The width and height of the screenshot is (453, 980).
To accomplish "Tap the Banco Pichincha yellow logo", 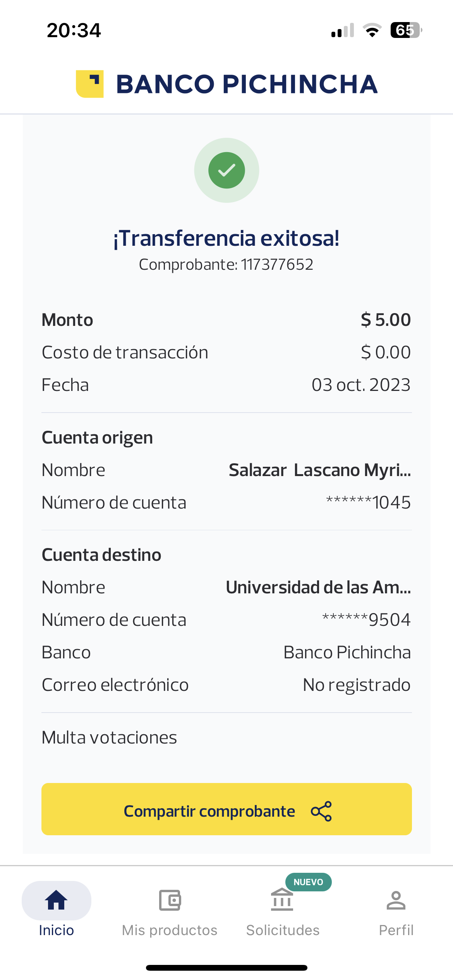I will (90, 84).
